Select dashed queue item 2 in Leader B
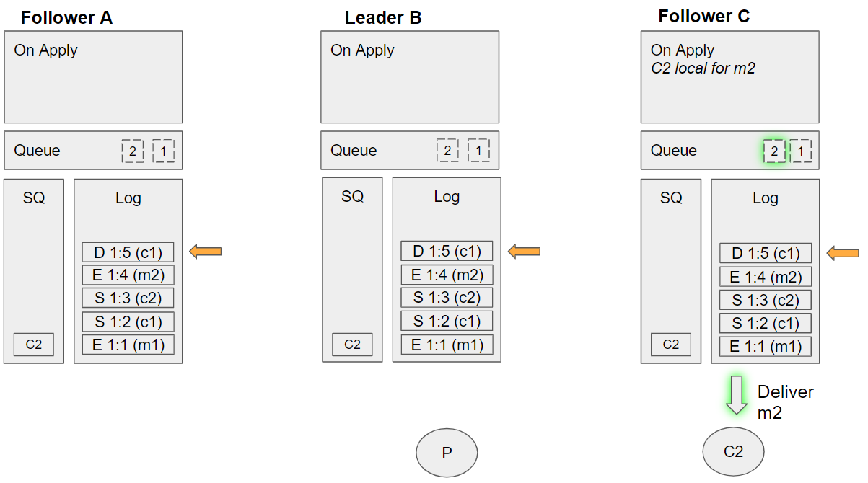This screenshot has width=868, height=483. pos(447,151)
